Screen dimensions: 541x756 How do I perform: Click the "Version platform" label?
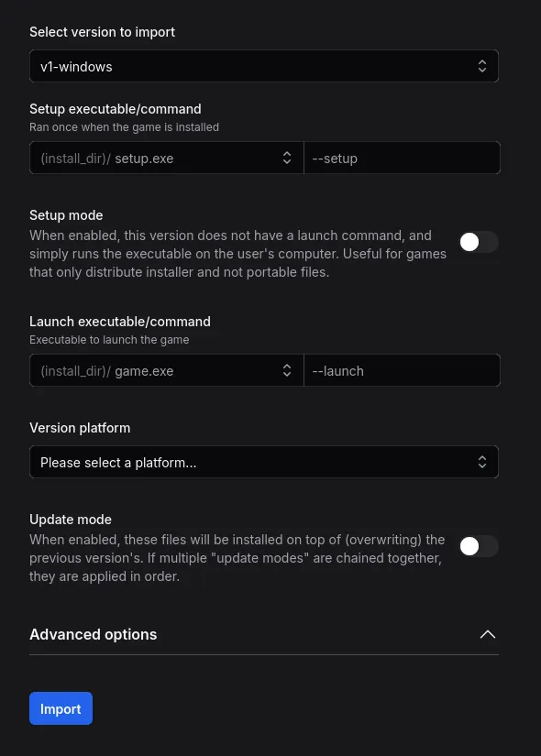80,428
